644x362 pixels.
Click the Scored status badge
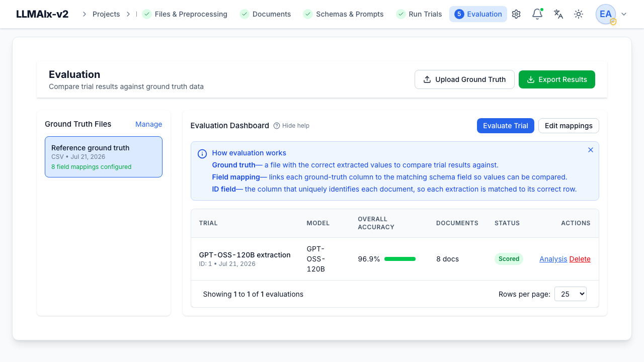tap(509, 259)
